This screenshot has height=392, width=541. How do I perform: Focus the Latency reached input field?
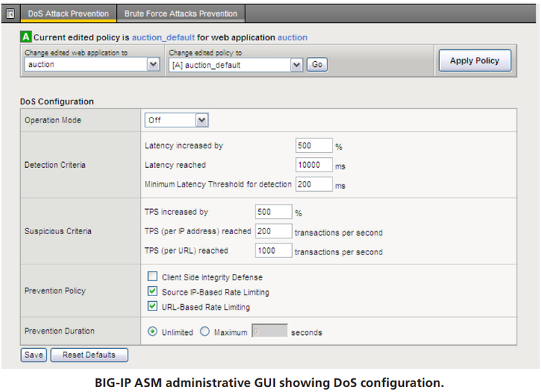click(314, 165)
